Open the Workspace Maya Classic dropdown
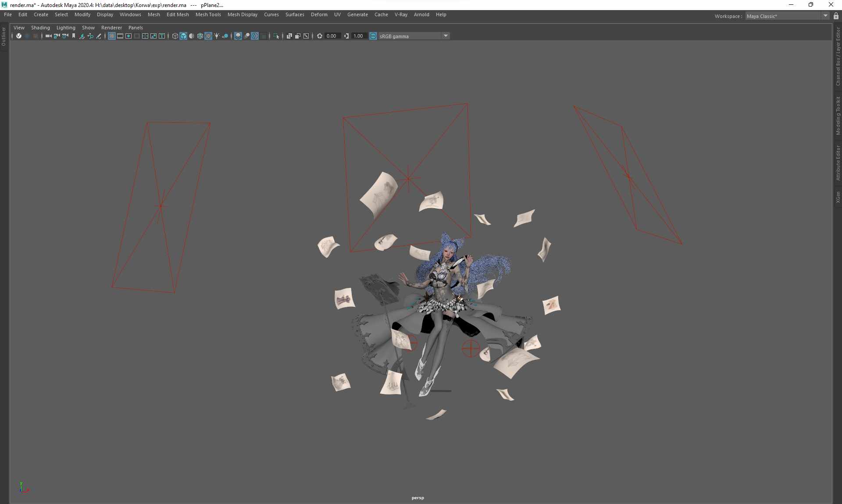 pyautogui.click(x=787, y=16)
